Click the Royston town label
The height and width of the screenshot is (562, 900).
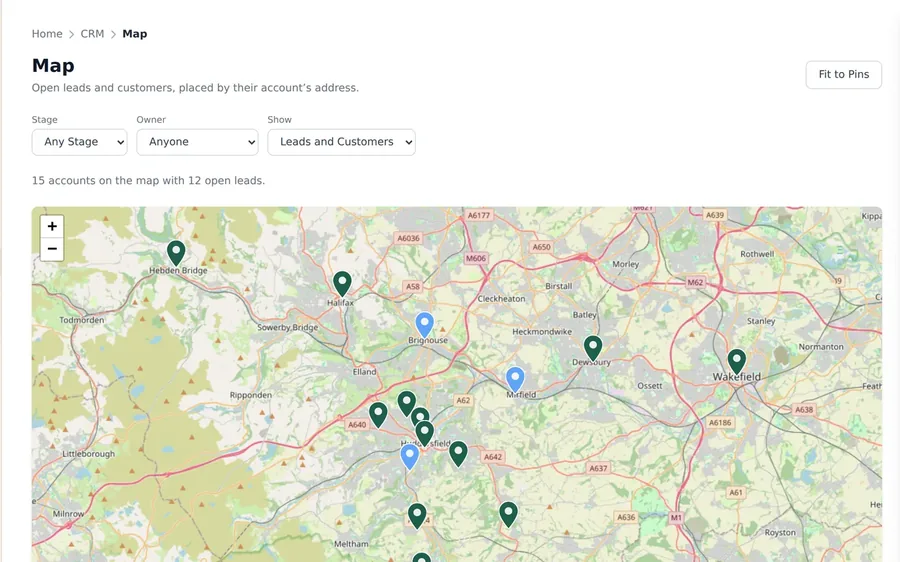780,532
